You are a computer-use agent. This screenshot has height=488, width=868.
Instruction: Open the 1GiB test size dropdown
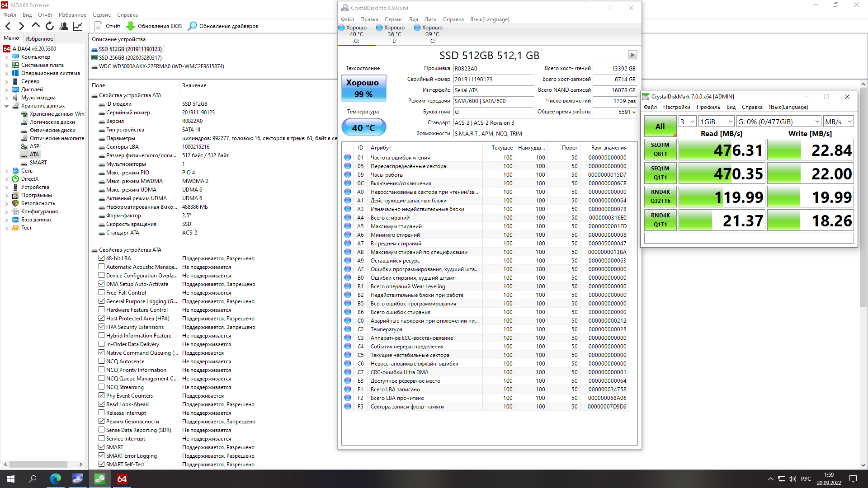tap(716, 122)
